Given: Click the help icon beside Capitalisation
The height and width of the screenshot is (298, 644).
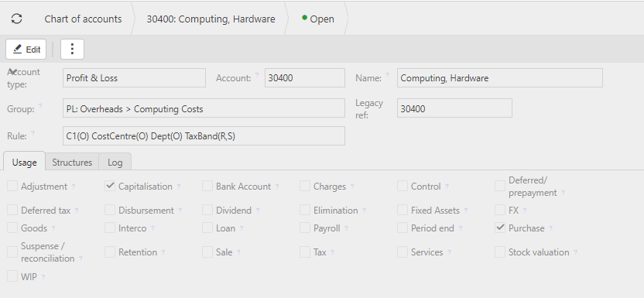Looking at the screenshot, I should click(179, 187).
